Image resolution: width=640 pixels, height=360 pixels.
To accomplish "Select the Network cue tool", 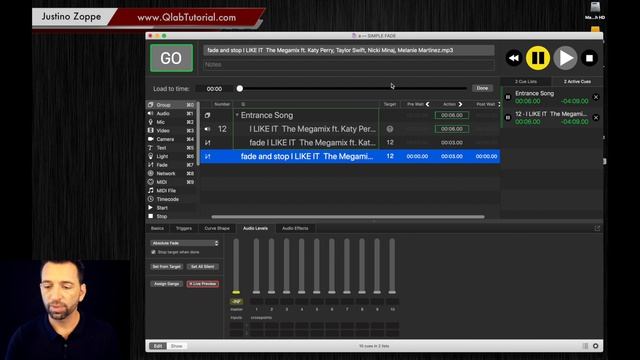I will pyautogui.click(x=166, y=173).
